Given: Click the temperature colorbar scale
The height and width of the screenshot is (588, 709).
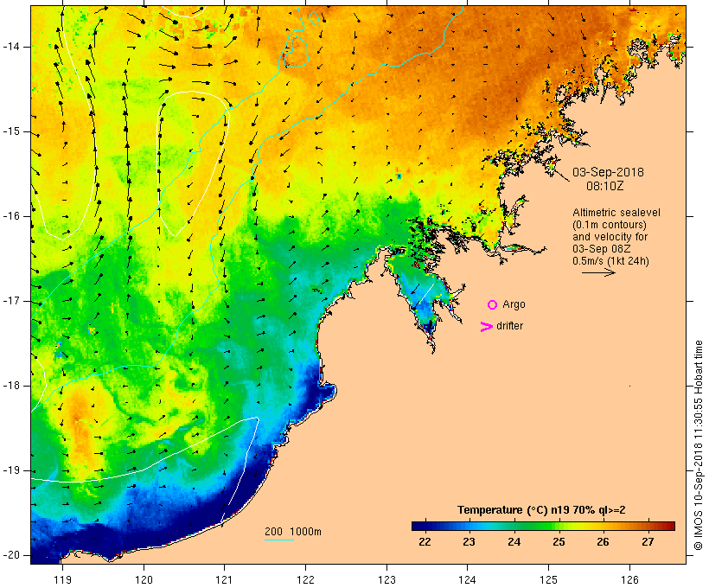Looking at the screenshot, I should pos(543,526).
